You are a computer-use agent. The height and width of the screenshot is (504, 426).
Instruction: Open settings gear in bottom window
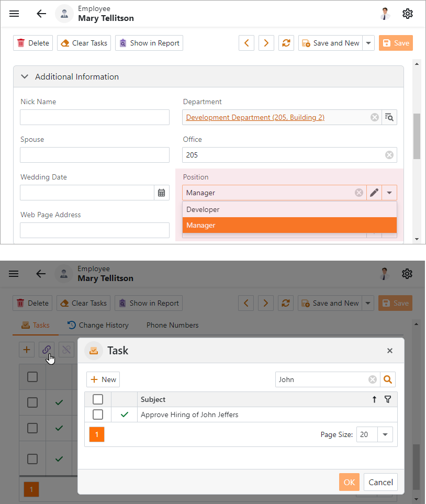pyautogui.click(x=407, y=274)
